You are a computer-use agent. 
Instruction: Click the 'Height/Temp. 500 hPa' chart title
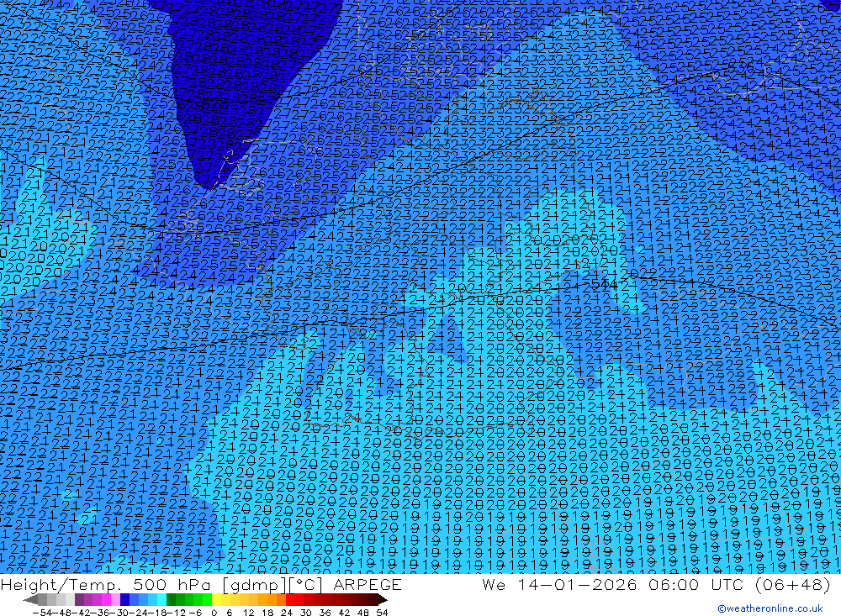pyautogui.click(x=106, y=585)
